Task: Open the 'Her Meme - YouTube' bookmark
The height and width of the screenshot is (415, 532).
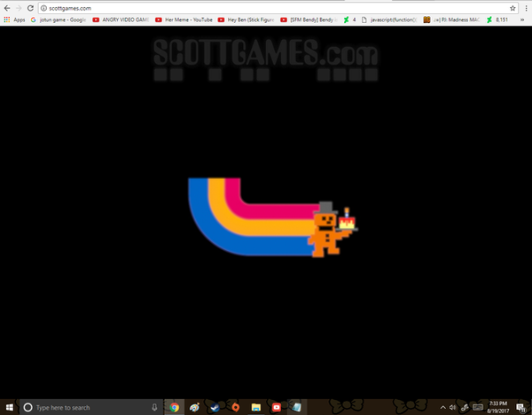Action: click(184, 20)
